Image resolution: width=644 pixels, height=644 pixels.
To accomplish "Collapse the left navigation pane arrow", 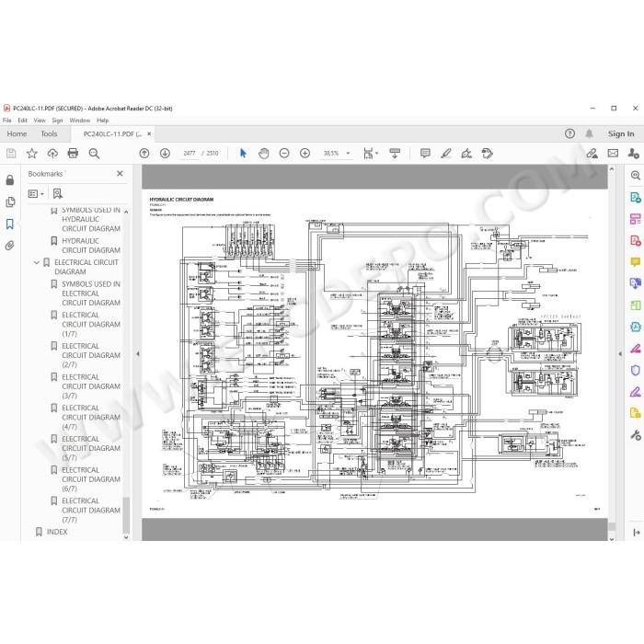I will coord(138,353).
